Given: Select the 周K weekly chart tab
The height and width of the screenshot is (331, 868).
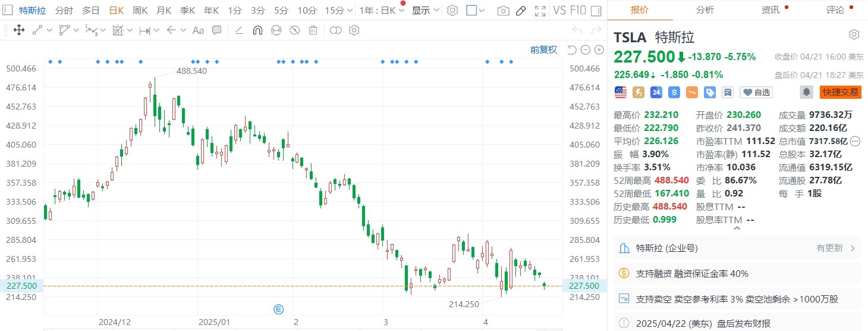Looking at the screenshot, I should click(x=140, y=10).
